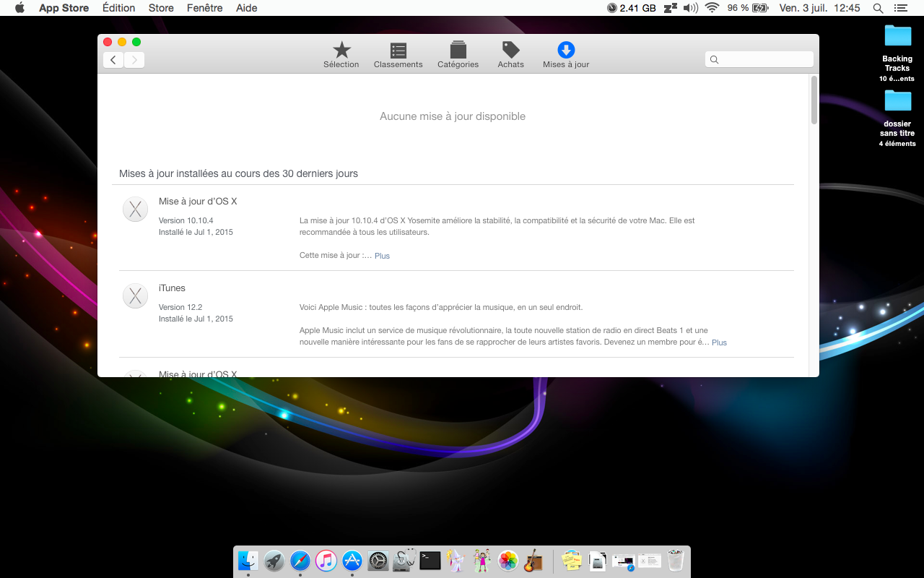Click the iTunes 12.2 update icon
Viewport: 924px width, 578px height.
point(135,296)
